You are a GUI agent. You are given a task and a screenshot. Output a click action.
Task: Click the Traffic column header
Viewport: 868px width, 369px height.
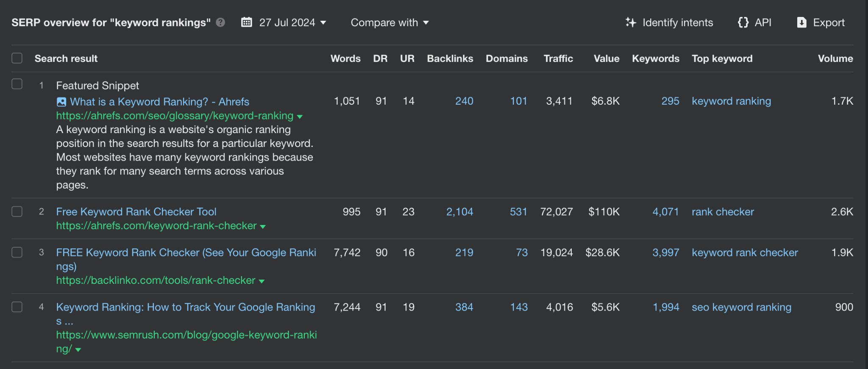558,58
